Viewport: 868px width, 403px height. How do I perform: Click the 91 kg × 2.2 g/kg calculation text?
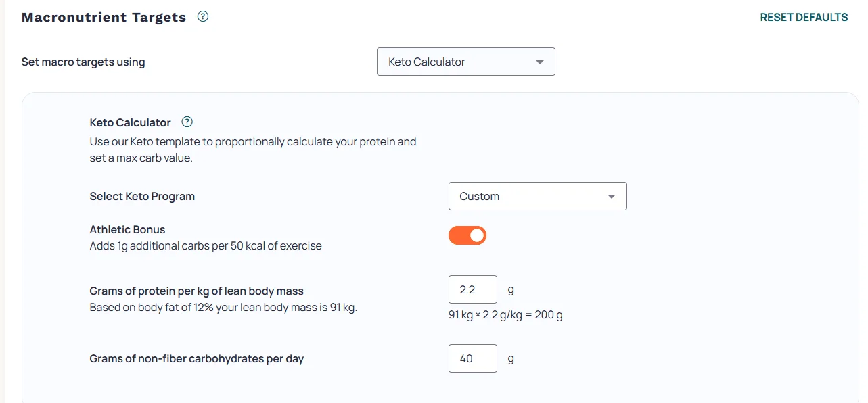coord(505,315)
